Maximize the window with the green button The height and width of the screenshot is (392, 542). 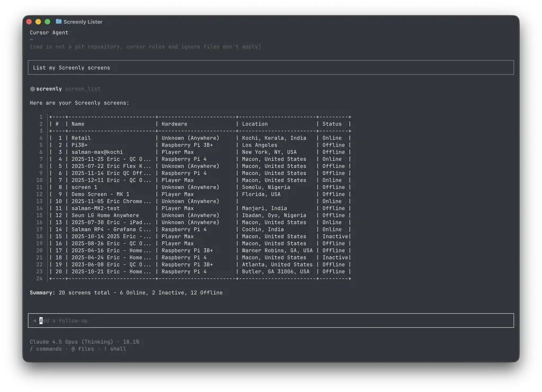(47, 22)
